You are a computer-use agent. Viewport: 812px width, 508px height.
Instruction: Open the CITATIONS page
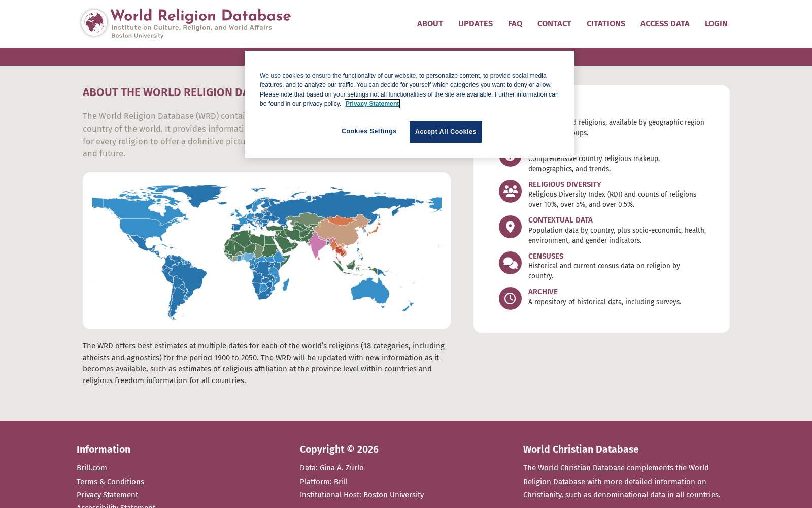(x=606, y=24)
